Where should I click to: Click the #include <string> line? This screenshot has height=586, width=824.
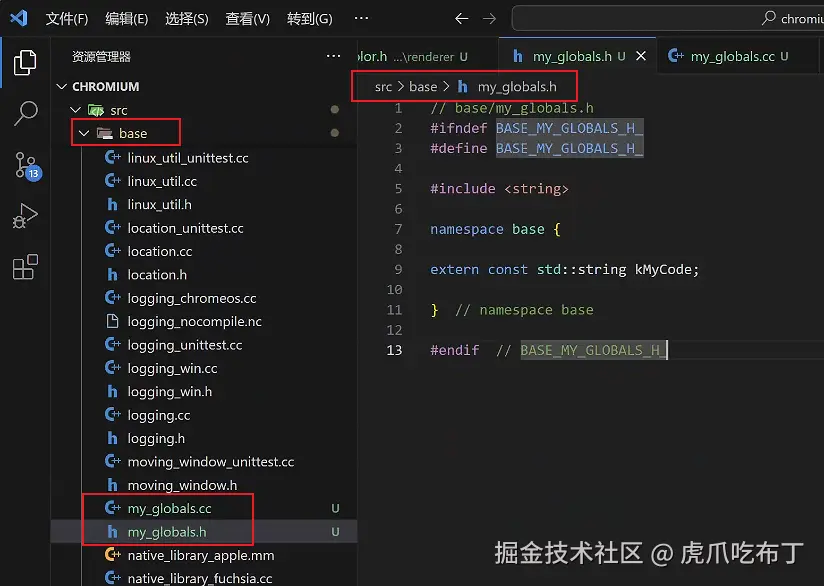pyautogui.click(x=499, y=189)
